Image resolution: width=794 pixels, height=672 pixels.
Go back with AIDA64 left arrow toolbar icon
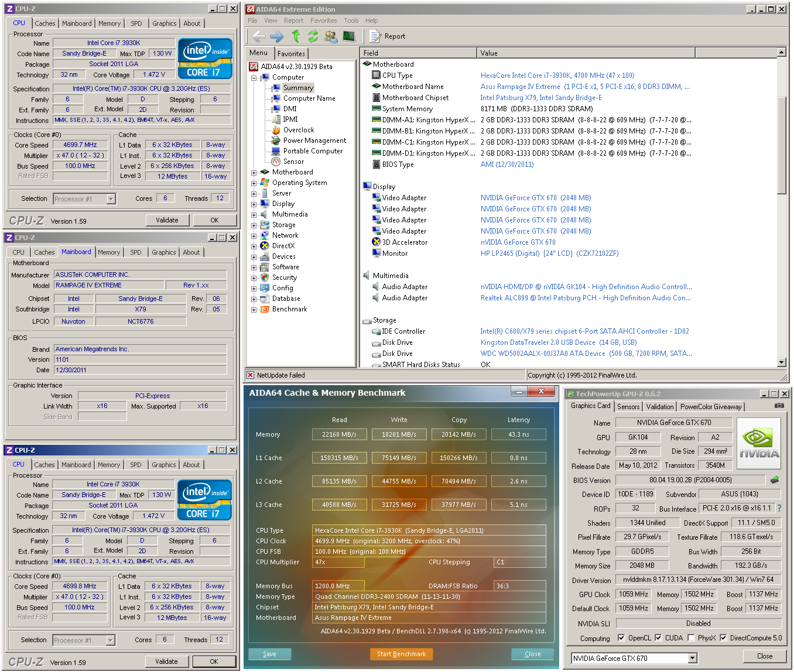[x=259, y=36]
